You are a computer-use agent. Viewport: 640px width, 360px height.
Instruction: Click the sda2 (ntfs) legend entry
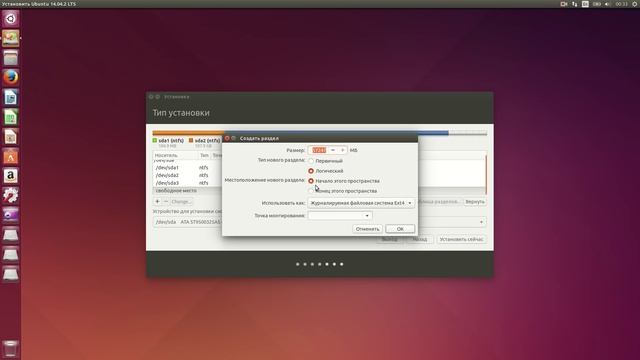tap(204, 140)
